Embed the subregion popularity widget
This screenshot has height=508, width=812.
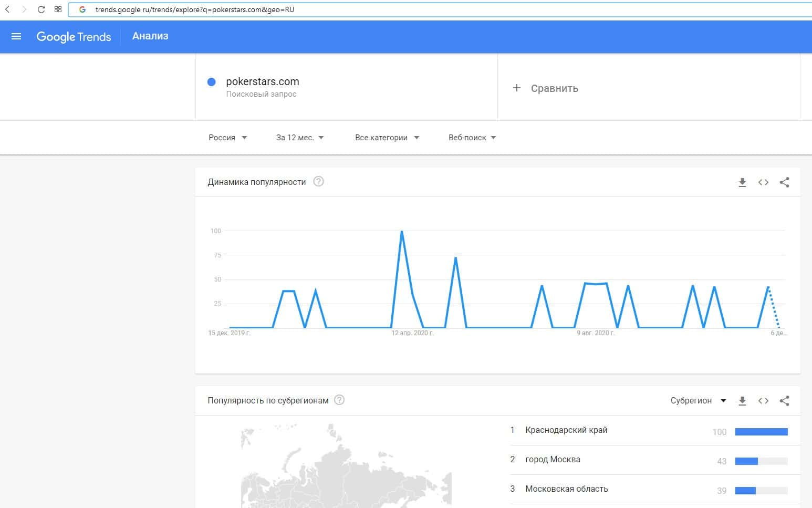[763, 401]
